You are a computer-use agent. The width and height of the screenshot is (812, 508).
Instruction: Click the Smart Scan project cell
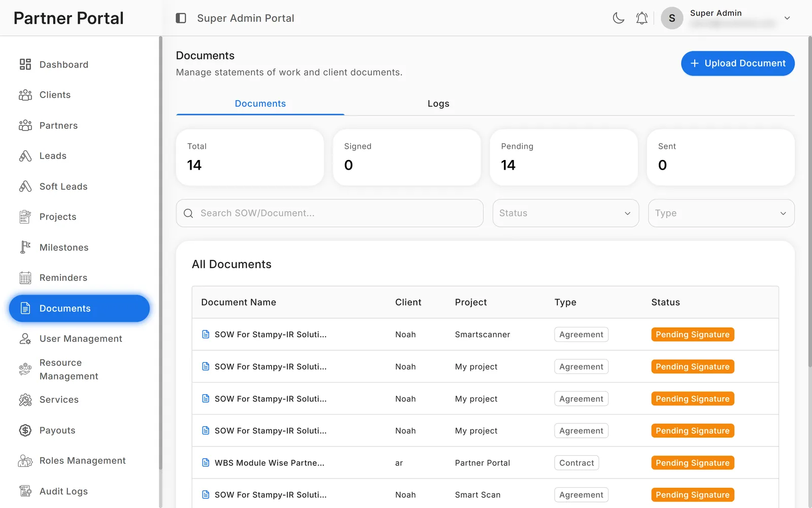pos(478,495)
